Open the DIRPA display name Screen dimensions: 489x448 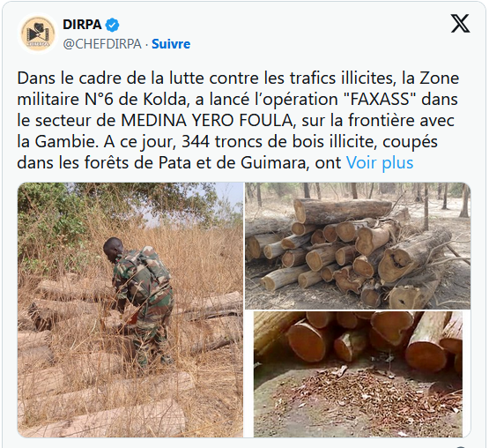click(82, 25)
